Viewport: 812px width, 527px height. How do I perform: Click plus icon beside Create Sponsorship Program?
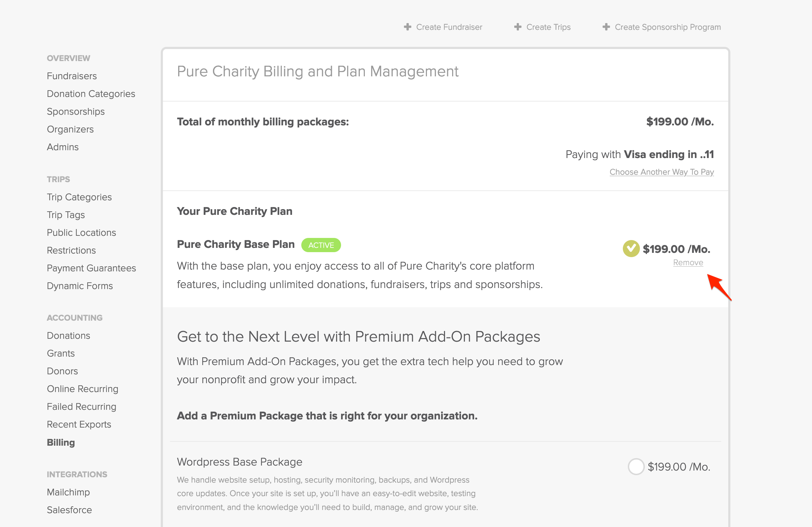coord(606,27)
